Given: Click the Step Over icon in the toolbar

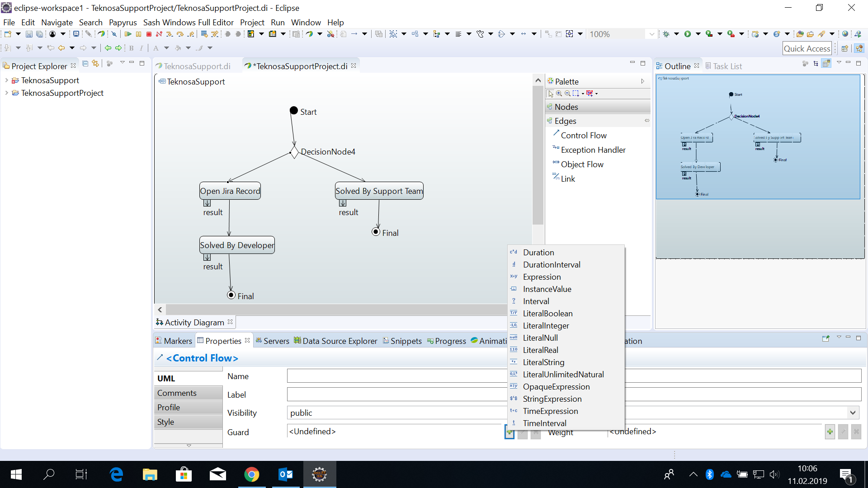Looking at the screenshot, I should click(x=180, y=34).
